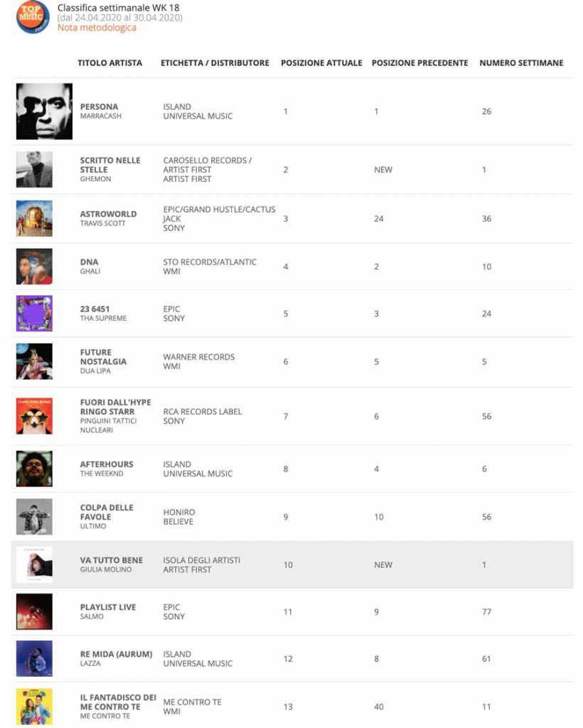Open the Nota metodologica link
Screen dimensions: 583x728
point(97,28)
